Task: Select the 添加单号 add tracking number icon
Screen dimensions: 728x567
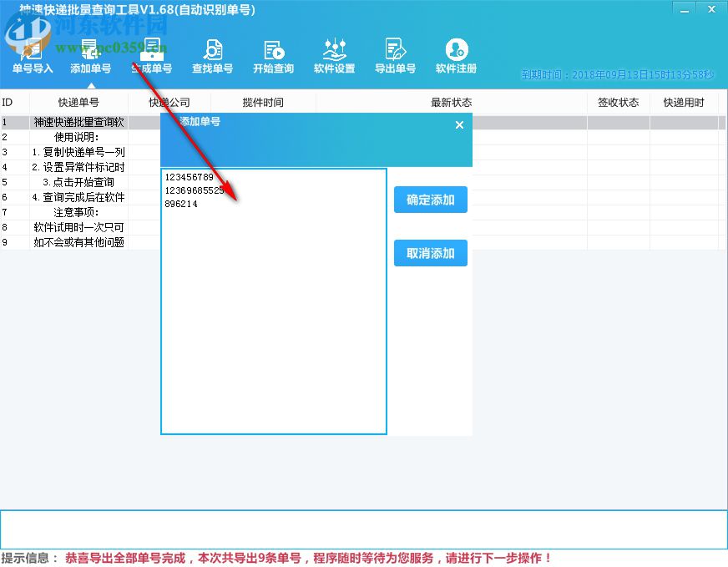Action: coord(91,54)
